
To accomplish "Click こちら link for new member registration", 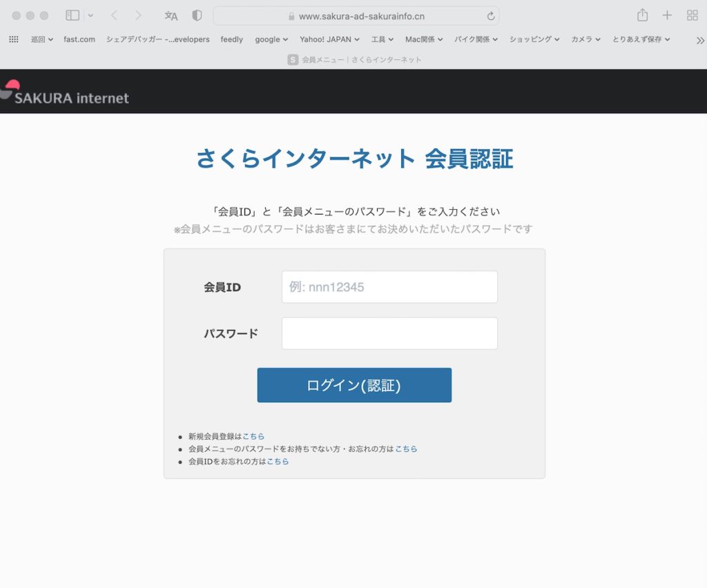I will (x=253, y=436).
